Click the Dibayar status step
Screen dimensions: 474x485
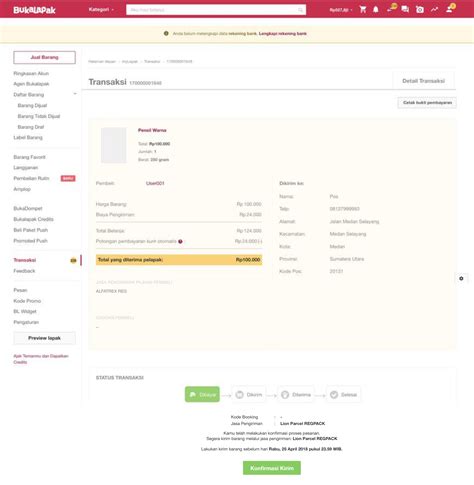pyautogui.click(x=202, y=394)
